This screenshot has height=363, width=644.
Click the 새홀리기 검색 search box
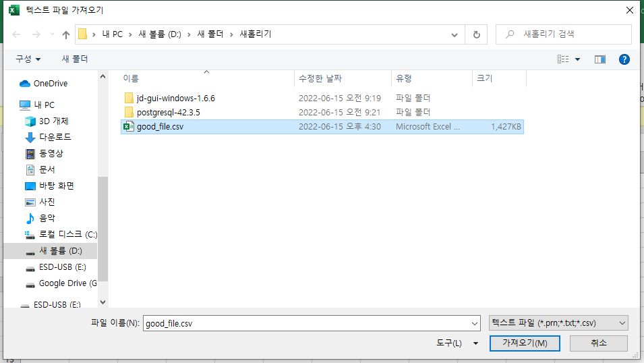point(564,34)
